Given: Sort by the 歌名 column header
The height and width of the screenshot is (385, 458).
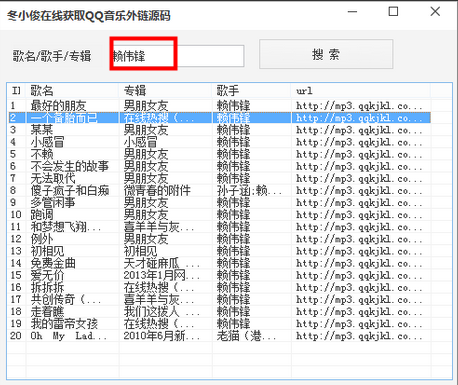Looking at the screenshot, I should pyautogui.click(x=42, y=90).
